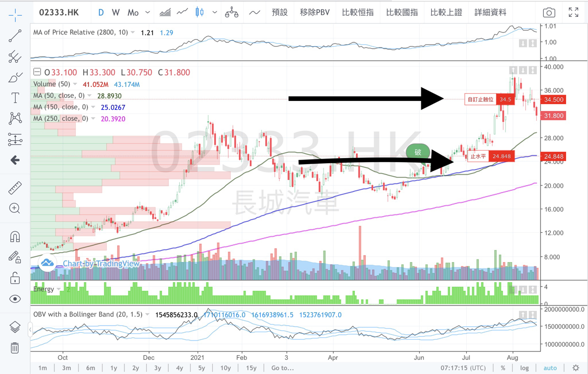This screenshot has width=588, height=374.
Task: Toggle magnet mode for drawings
Action: [x=15, y=237]
